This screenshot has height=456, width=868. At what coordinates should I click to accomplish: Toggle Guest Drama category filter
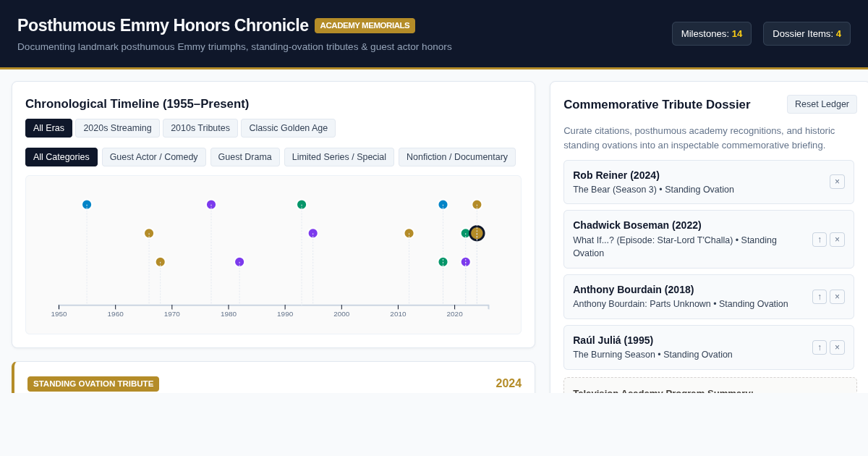[245, 157]
